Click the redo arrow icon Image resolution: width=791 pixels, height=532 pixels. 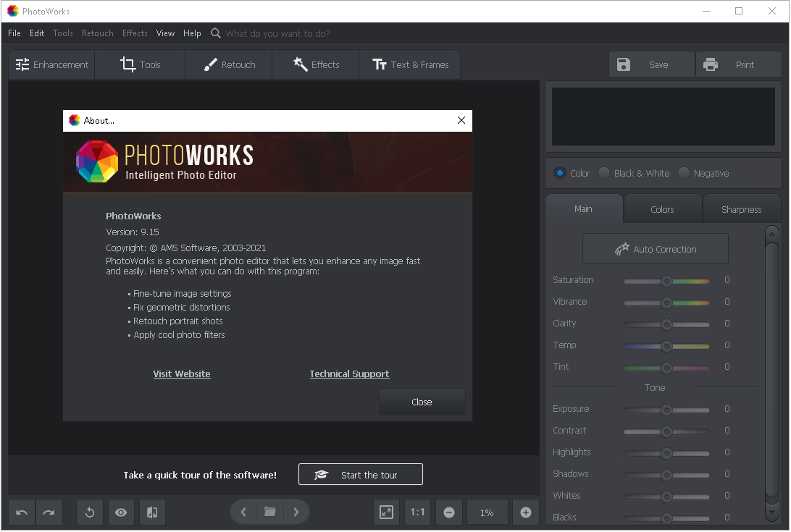click(49, 512)
